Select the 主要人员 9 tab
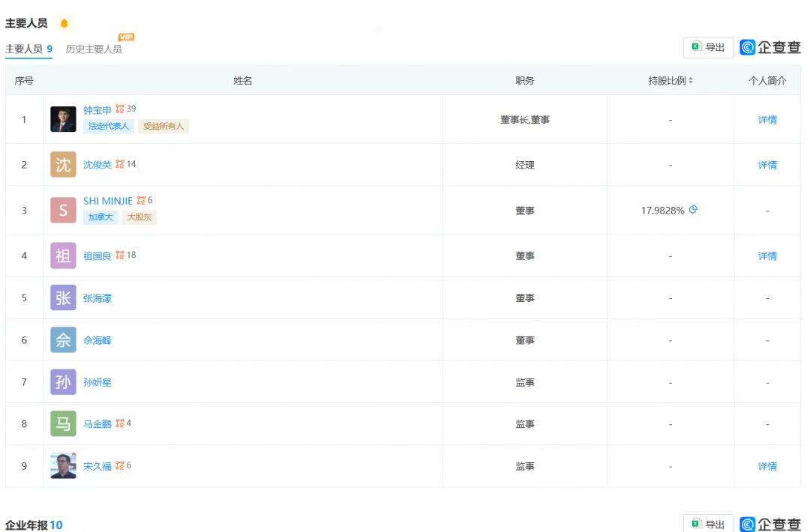810x532 pixels. click(x=28, y=49)
